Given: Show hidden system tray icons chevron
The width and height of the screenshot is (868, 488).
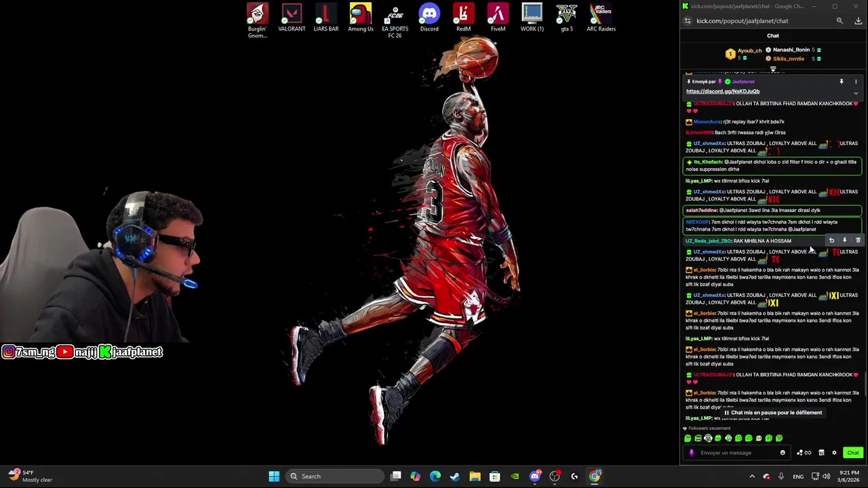Looking at the screenshot, I should click(751, 476).
